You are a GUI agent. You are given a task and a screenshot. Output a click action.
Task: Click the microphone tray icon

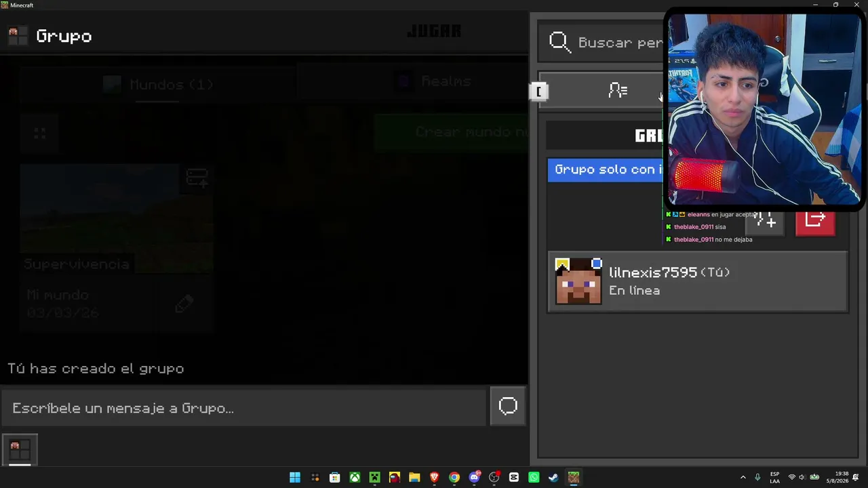point(757,478)
